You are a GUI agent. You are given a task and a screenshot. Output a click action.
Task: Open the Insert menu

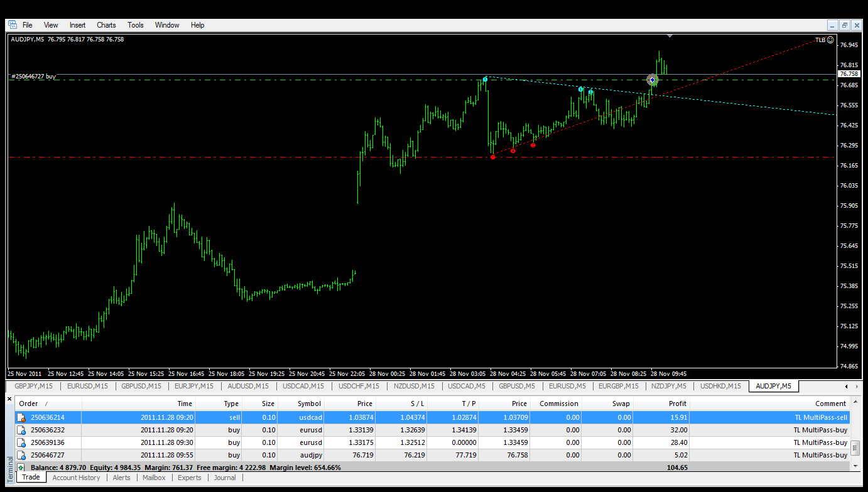(x=78, y=25)
